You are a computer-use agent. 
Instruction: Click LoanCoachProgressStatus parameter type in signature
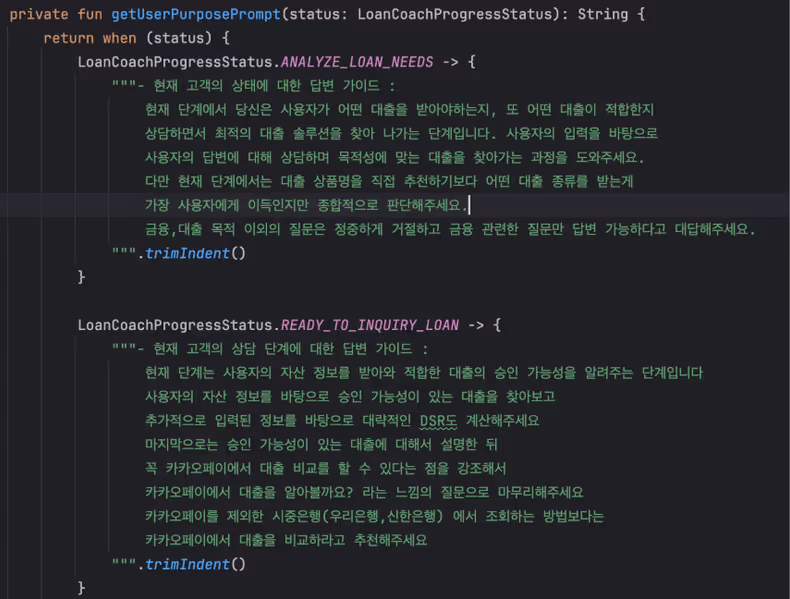pos(455,14)
